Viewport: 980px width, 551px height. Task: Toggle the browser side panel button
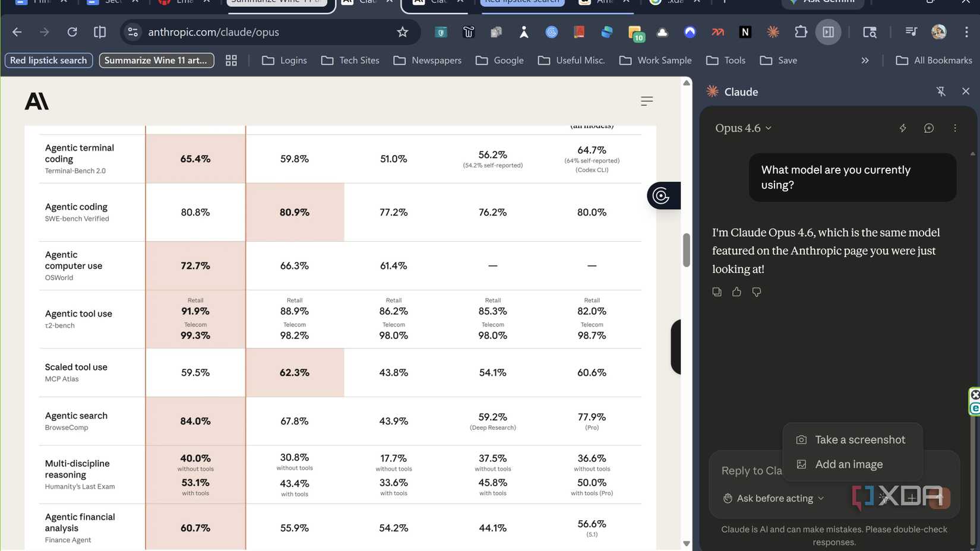click(x=828, y=32)
